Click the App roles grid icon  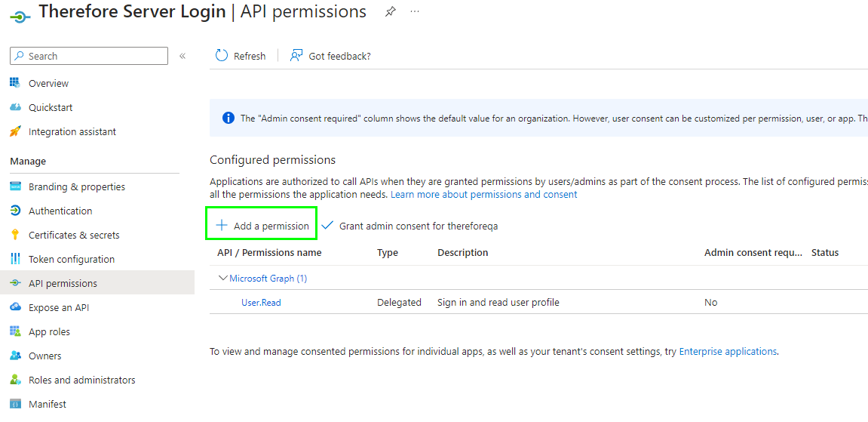(16, 331)
